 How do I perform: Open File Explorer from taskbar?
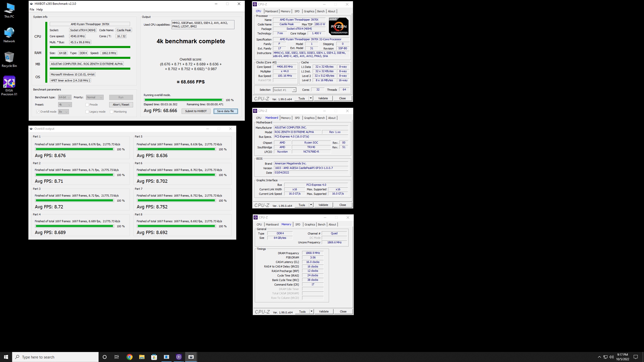coord(142,357)
